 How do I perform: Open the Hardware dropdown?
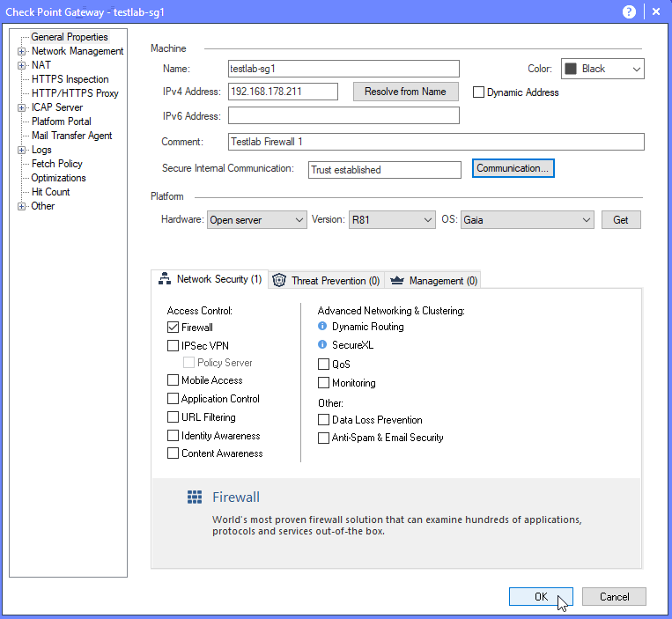[256, 220]
